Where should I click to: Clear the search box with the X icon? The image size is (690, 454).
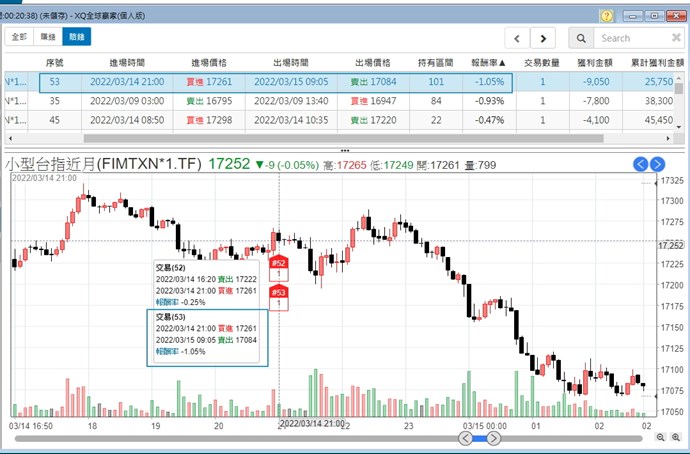coord(676,38)
